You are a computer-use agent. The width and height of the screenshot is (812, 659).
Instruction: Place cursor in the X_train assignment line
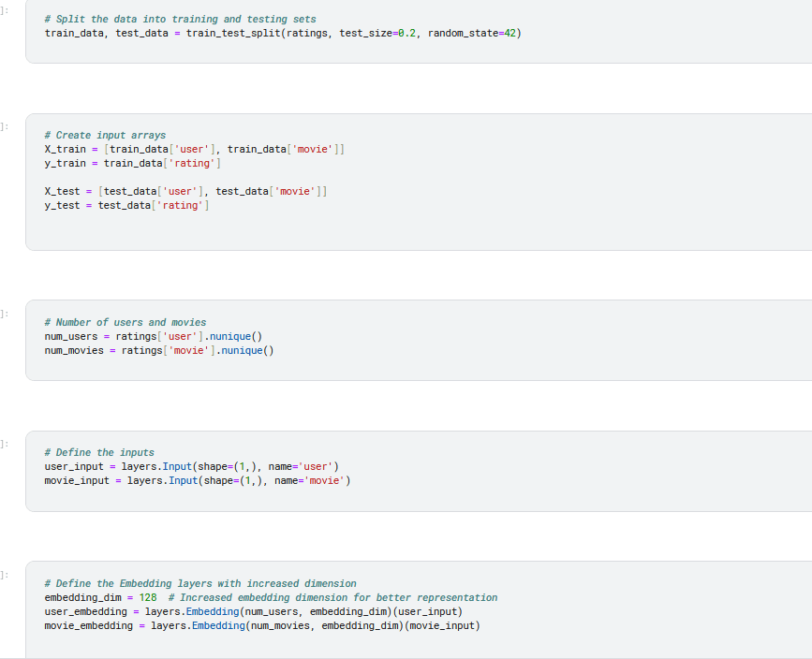194,149
